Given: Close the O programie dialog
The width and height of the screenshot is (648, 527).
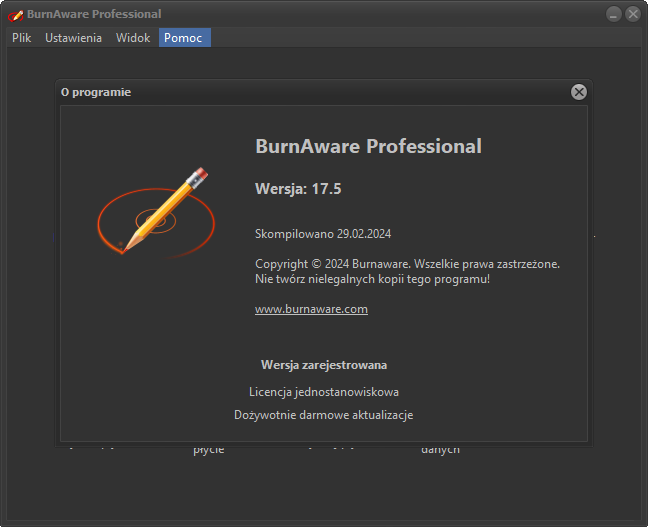Looking at the screenshot, I should coord(579,92).
